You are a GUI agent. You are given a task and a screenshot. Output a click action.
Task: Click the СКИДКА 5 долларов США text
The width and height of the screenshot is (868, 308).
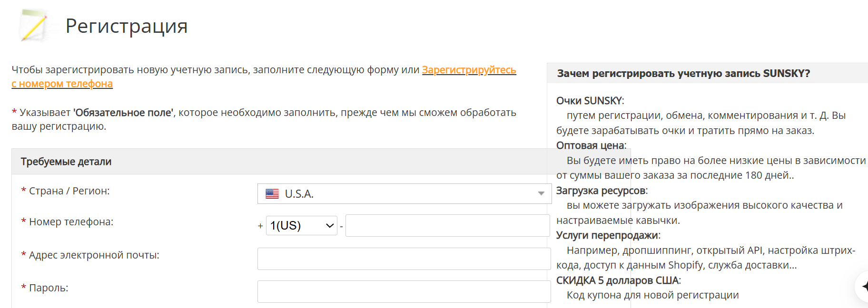(x=619, y=280)
